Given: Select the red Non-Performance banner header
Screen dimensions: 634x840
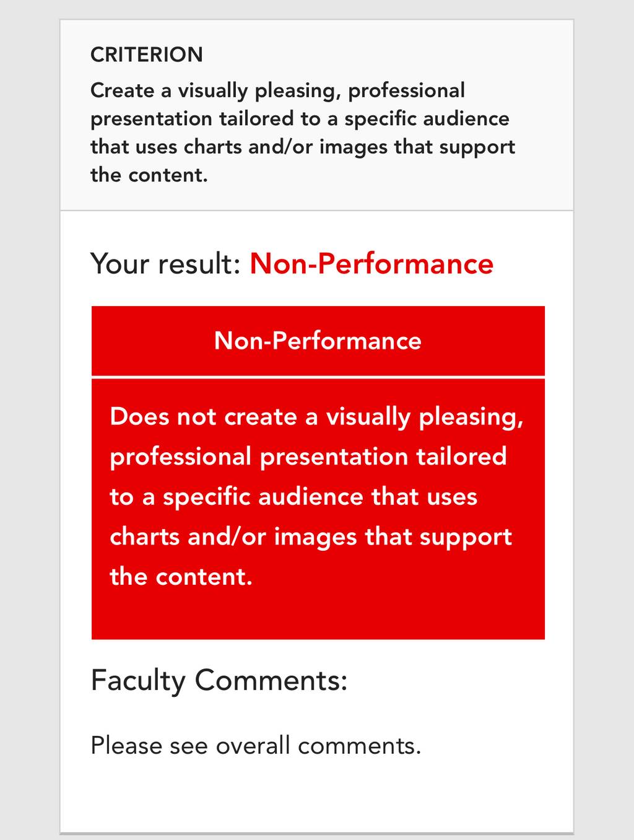Looking at the screenshot, I should (x=318, y=341).
